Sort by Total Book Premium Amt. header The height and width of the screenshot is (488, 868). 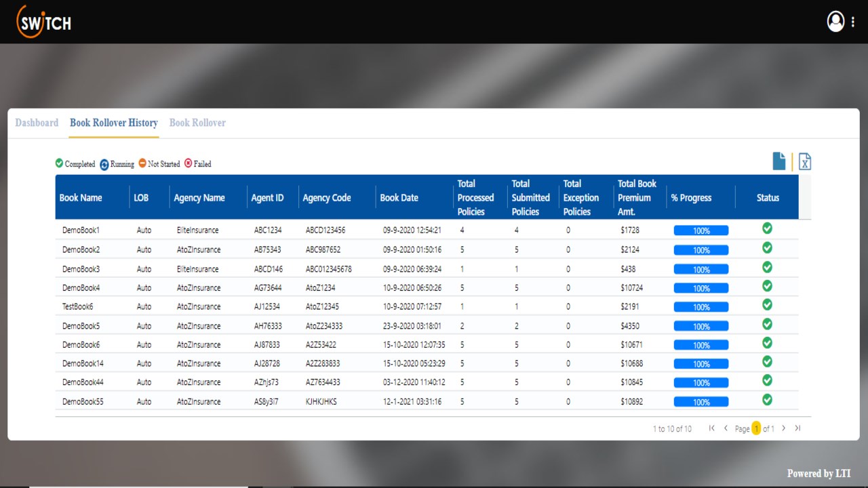click(637, 197)
